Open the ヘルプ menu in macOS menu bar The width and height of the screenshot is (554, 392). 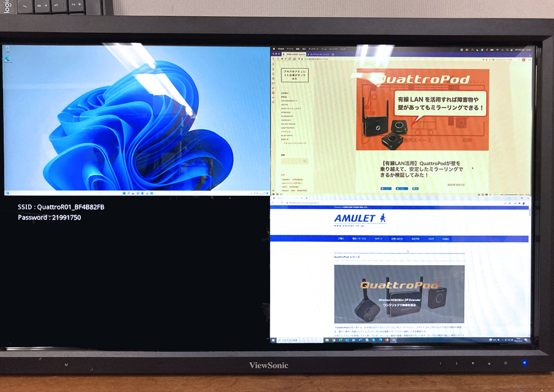[343, 48]
